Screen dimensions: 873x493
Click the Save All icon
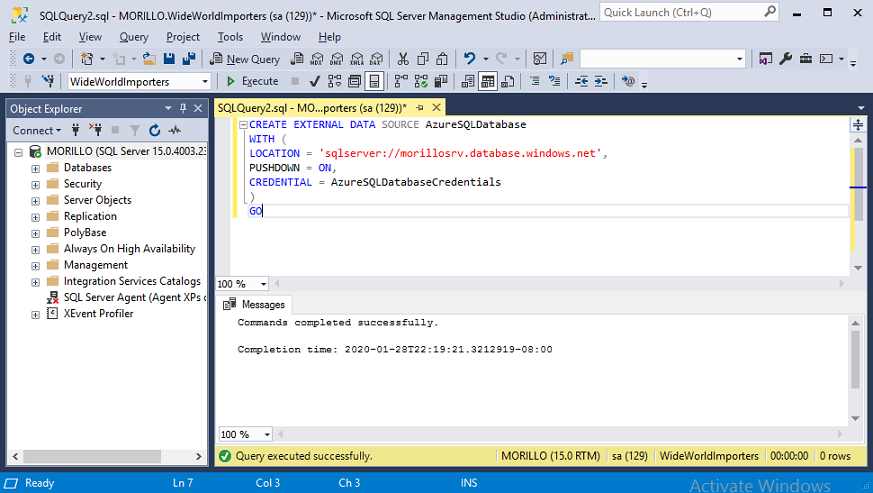[189, 58]
